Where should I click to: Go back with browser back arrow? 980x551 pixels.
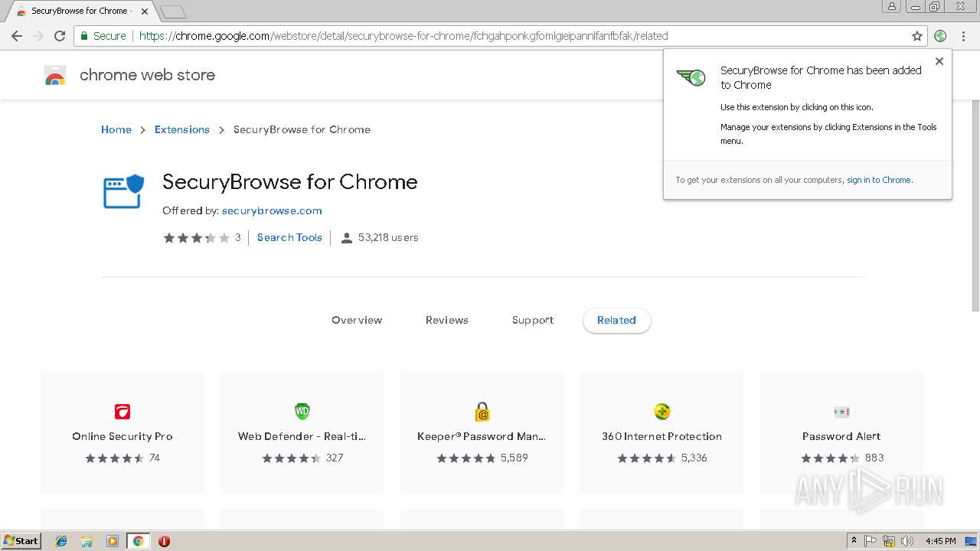coord(17,36)
